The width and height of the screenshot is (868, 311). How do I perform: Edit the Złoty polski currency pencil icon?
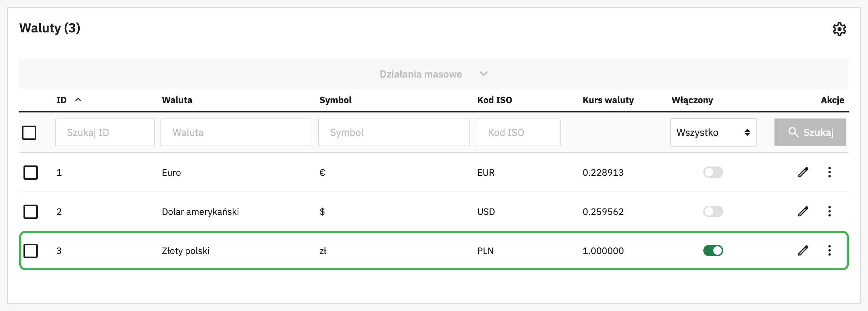[803, 251]
